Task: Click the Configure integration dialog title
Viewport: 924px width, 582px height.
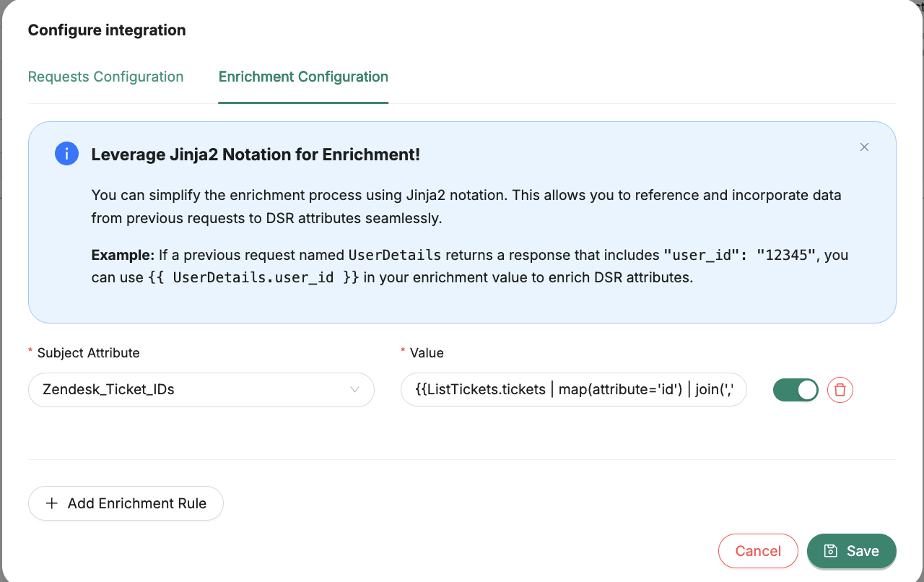Action: (107, 30)
